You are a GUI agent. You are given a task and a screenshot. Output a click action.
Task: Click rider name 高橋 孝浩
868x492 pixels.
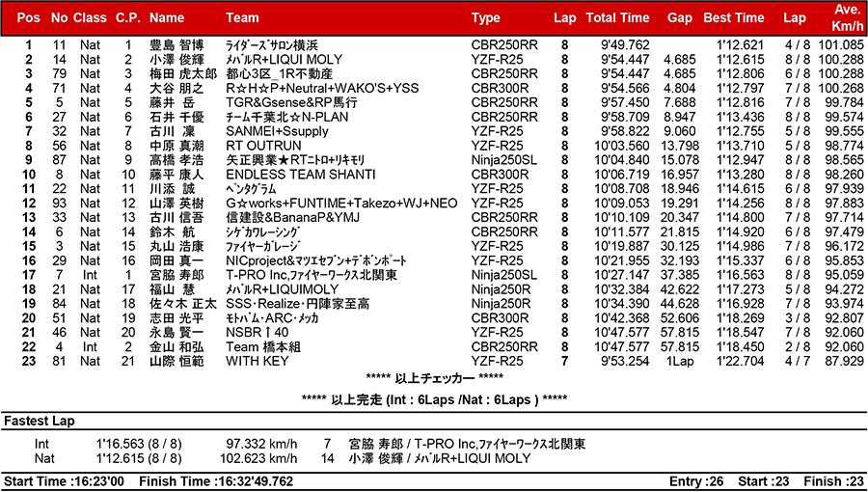(x=176, y=160)
